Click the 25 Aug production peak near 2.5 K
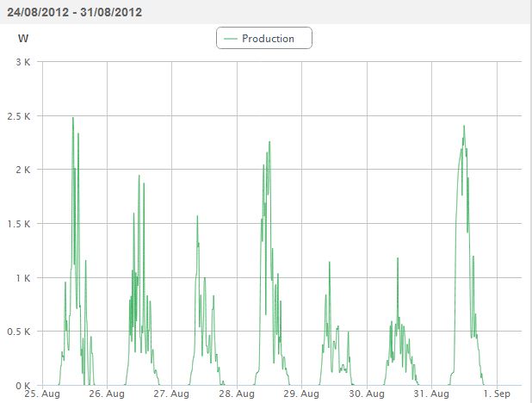This screenshot has height=403, width=532. (73, 118)
